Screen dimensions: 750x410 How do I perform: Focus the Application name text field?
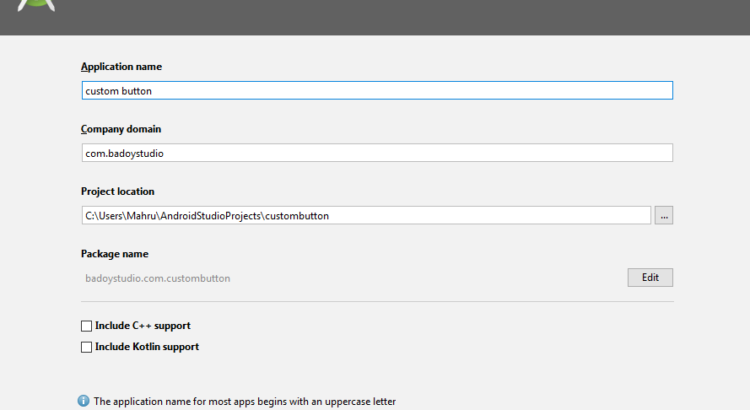377,90
